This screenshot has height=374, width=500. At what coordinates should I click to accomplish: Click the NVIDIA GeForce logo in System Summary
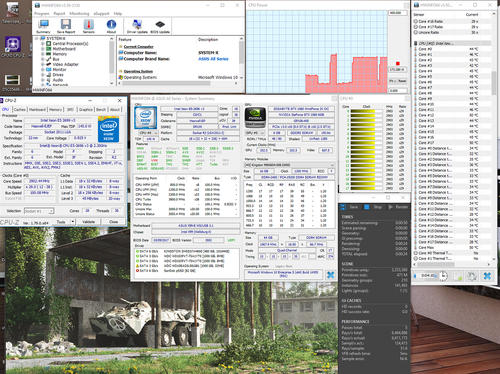pyautogui.click(x=256, y=118)
